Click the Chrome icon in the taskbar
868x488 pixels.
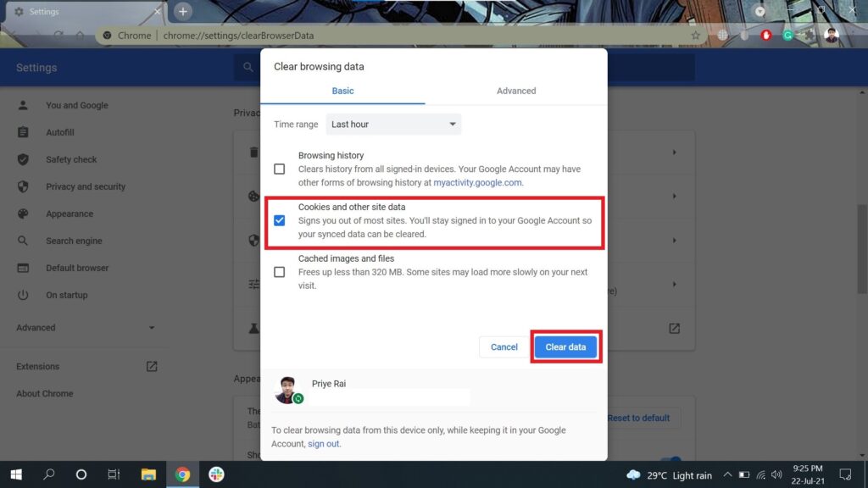coord(182,474)
